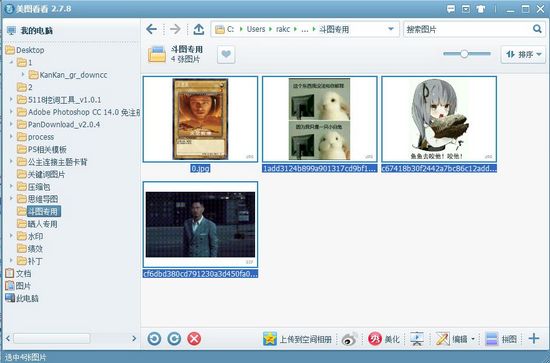The image size is (550, 363).
Task: Click rakc in address path
Action: 283,29
